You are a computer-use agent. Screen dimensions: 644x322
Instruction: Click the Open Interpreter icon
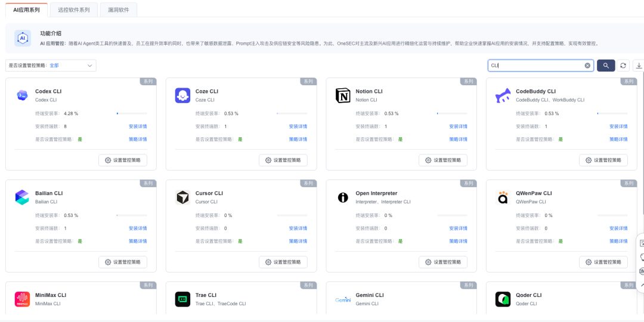[x=343, y=197]
